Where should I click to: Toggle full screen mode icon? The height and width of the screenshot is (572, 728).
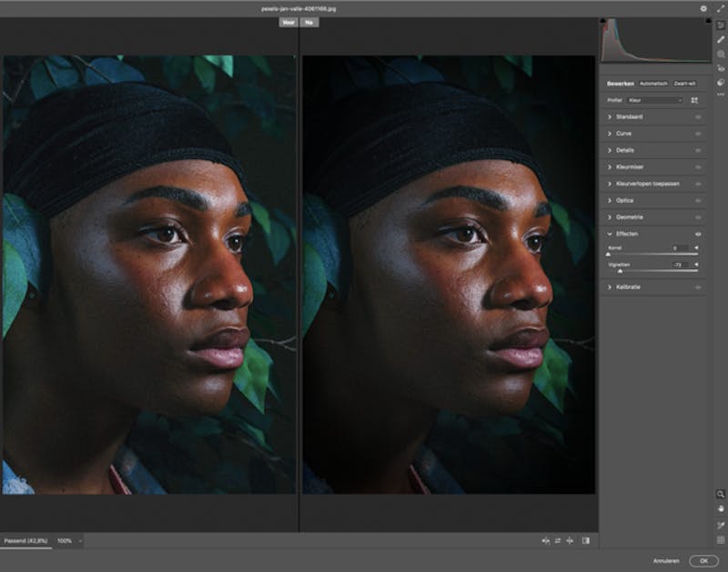[720, 9]
